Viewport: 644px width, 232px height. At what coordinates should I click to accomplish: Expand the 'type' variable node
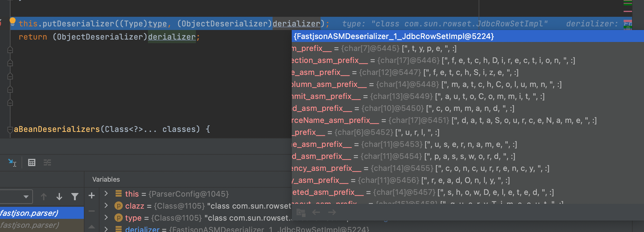click(x=106, y=217)
